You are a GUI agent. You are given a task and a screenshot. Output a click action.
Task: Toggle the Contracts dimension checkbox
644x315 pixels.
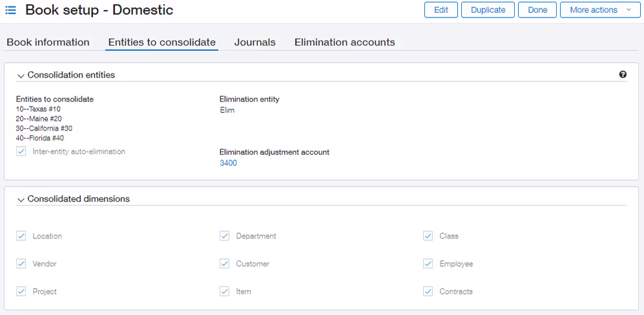[428, 292]
